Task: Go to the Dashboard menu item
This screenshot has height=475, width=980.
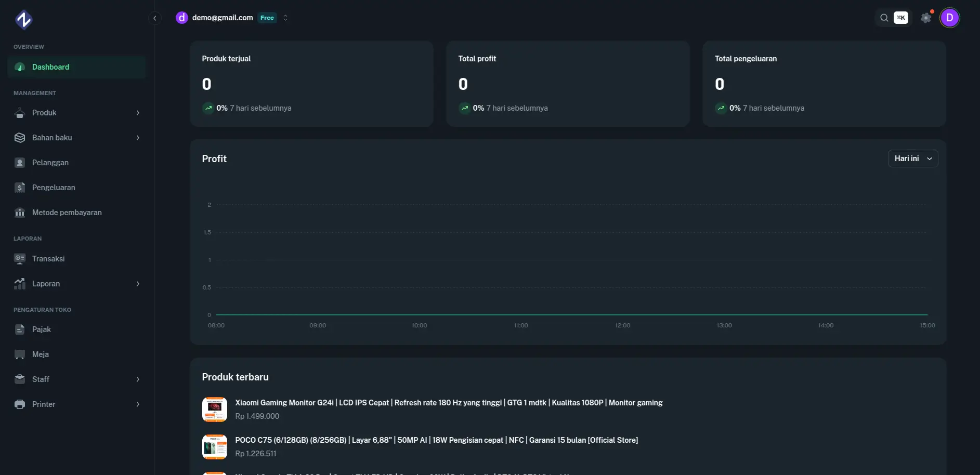Action: tap(50, 67)
